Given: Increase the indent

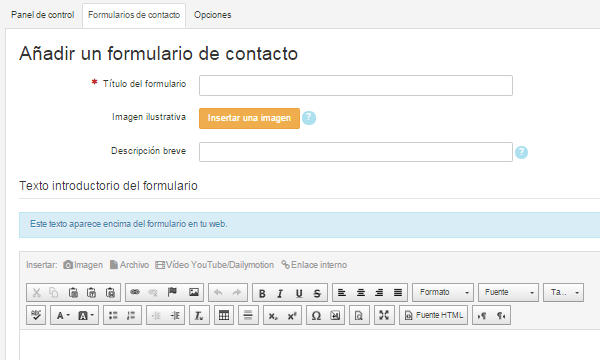Looking at the screenshot, I should tap(175, 316).
